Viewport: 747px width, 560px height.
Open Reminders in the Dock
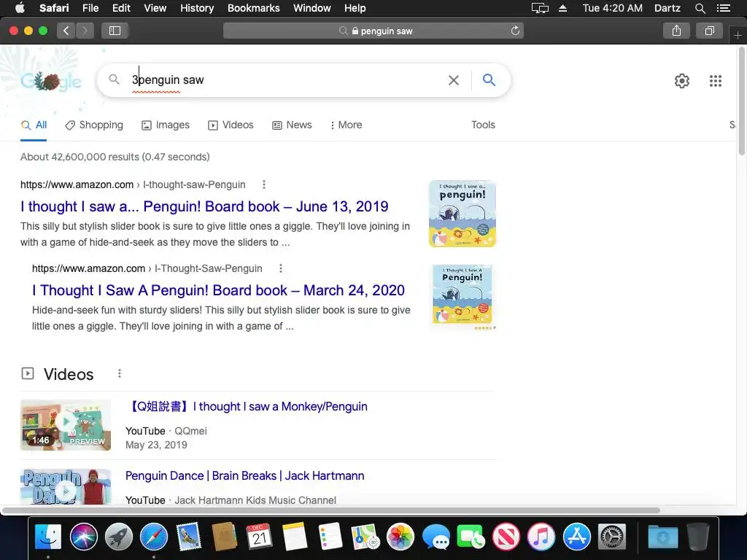click(x=330, y=536)
